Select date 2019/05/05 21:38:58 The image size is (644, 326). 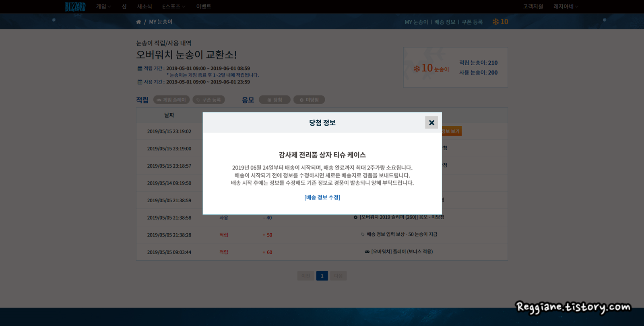pyautogui.click(x=169, y=218)
